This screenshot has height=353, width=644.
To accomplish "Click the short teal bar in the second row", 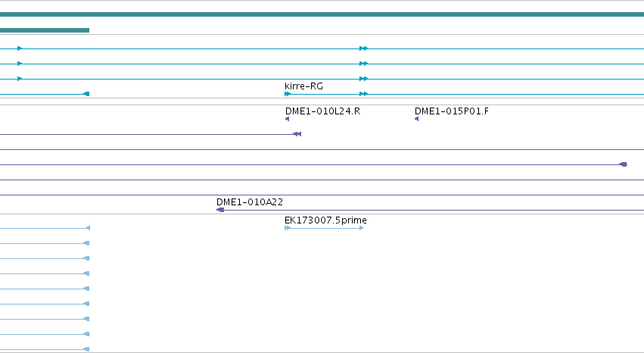I will point(45,30).
